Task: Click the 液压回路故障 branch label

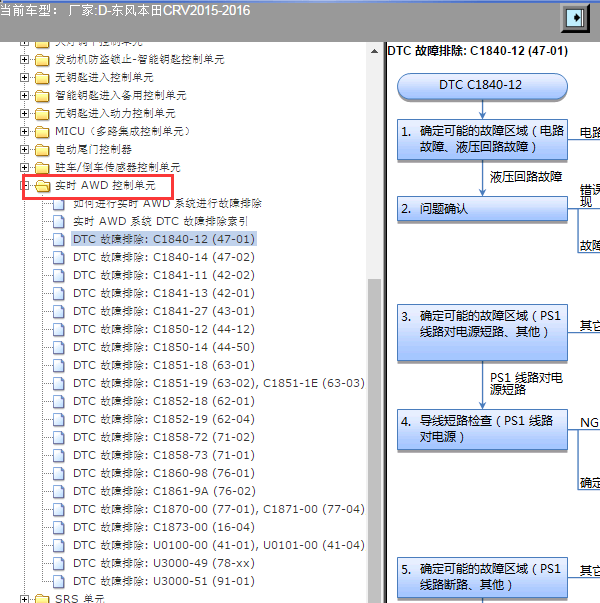Action: click(x=526, y=177)
